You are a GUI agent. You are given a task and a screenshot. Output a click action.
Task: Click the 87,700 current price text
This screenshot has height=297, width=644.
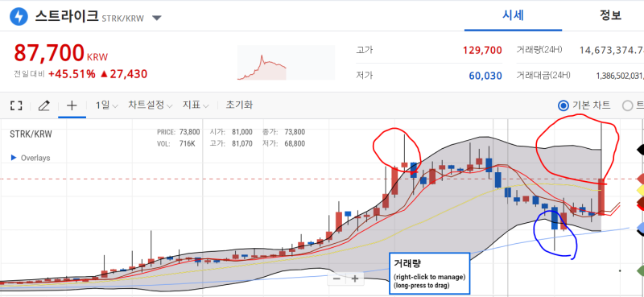click(49, 52)
